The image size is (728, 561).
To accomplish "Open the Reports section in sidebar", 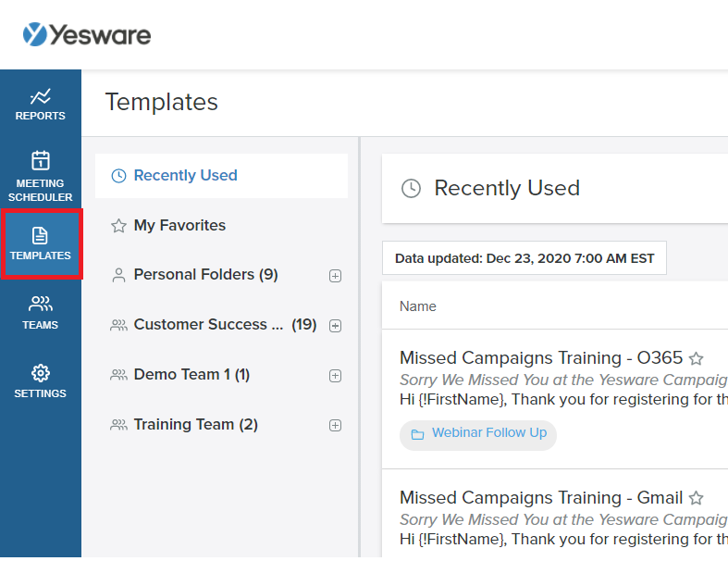I will 41,104.
